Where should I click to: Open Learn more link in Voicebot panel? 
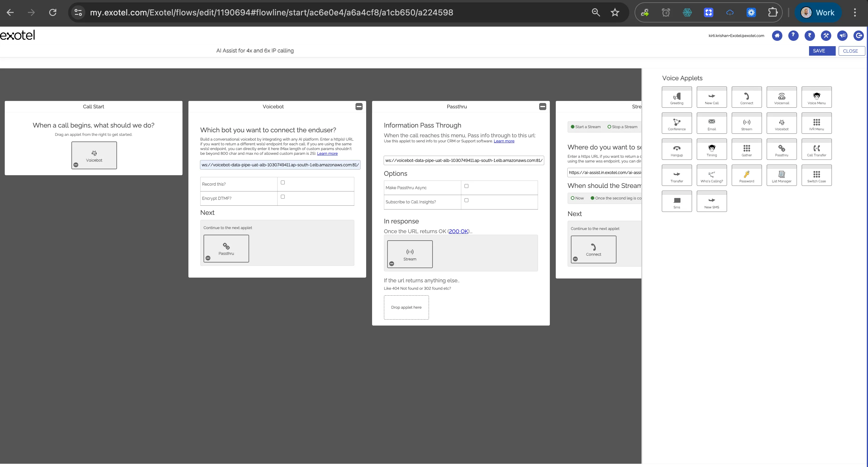327,154
